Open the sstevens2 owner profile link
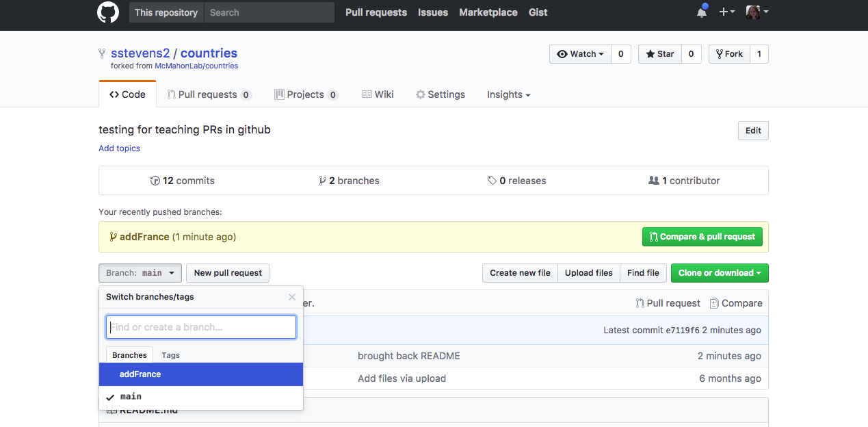This screenshot has height=427, width=868. (x=140, y=53)
